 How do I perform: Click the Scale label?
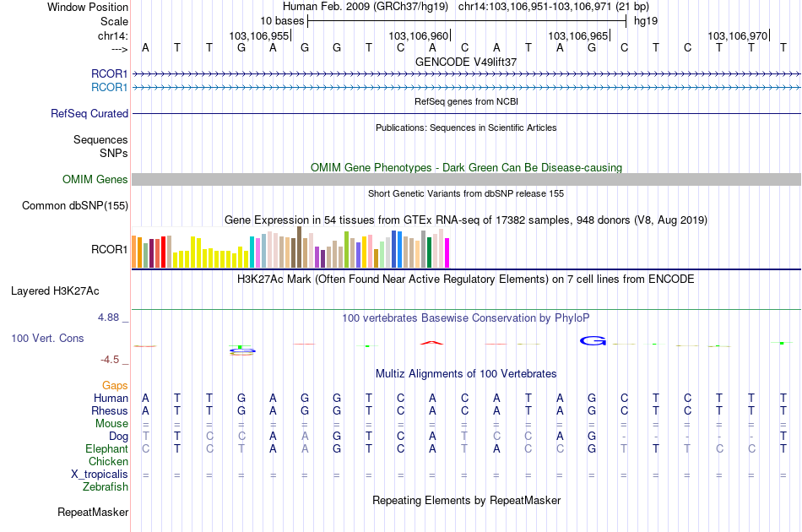tap(114, 21)
